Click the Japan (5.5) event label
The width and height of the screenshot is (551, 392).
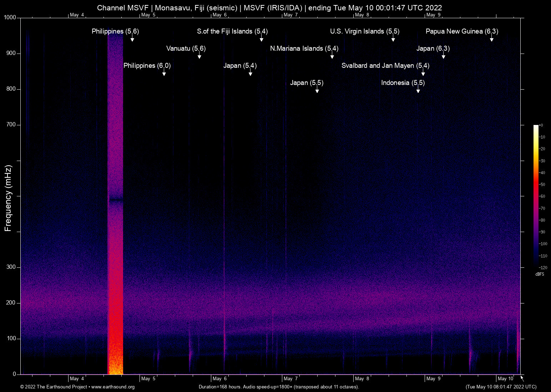pos(307,82)
